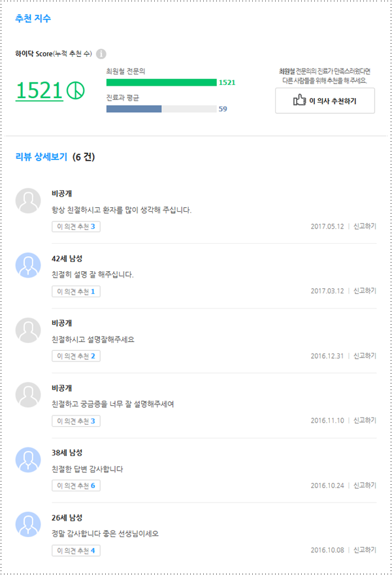The width and height of the screenshot is (392, 575).
Task: Recommend the 26세 남성 review opinion
Action: click(x=76, y=551)
